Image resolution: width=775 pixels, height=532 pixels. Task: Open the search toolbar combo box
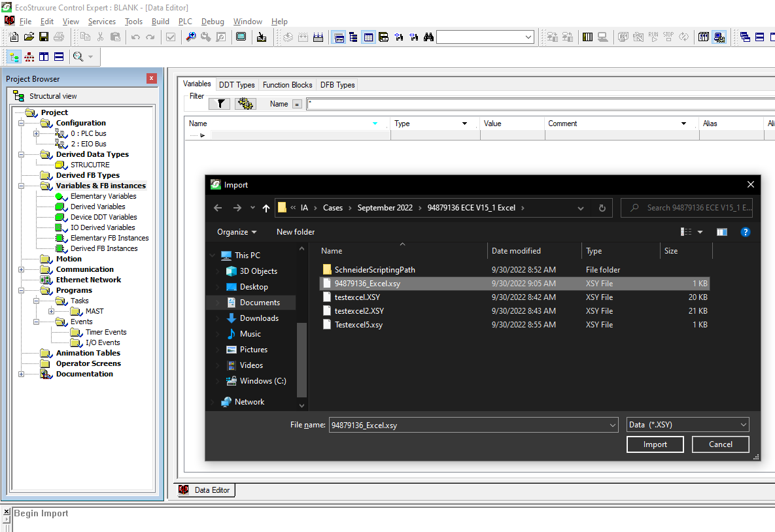pyautogui.click(x=485, y=37)
